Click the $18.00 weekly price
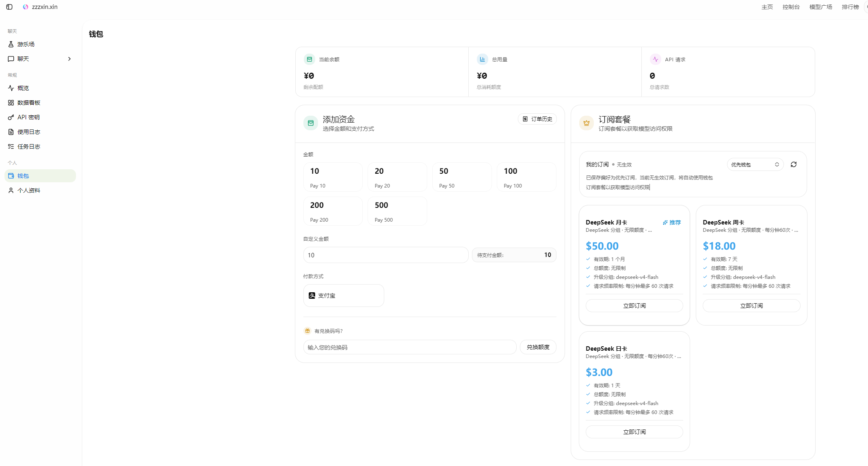Image resolution: width=868 pixels, height=466 pixels. 719,246
